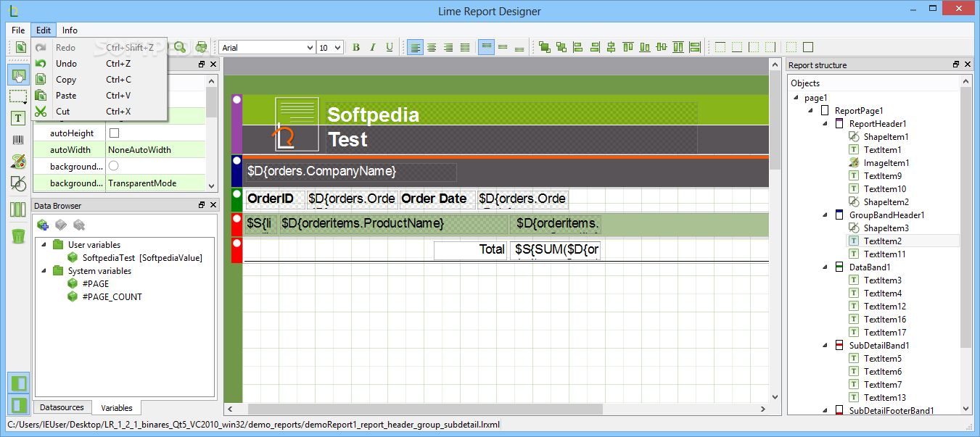Click the Cut scissors icon in Edit menu
The image size is (980, 437).
coord(41,111)
